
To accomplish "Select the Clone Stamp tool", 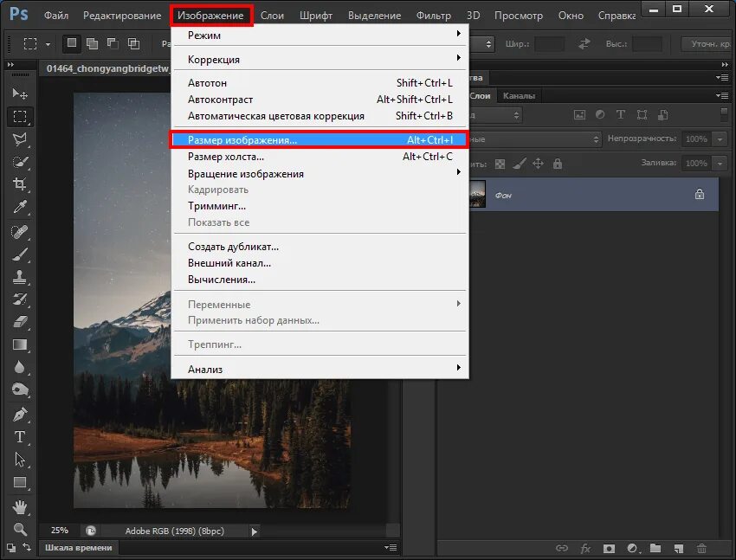I will 20,276.
